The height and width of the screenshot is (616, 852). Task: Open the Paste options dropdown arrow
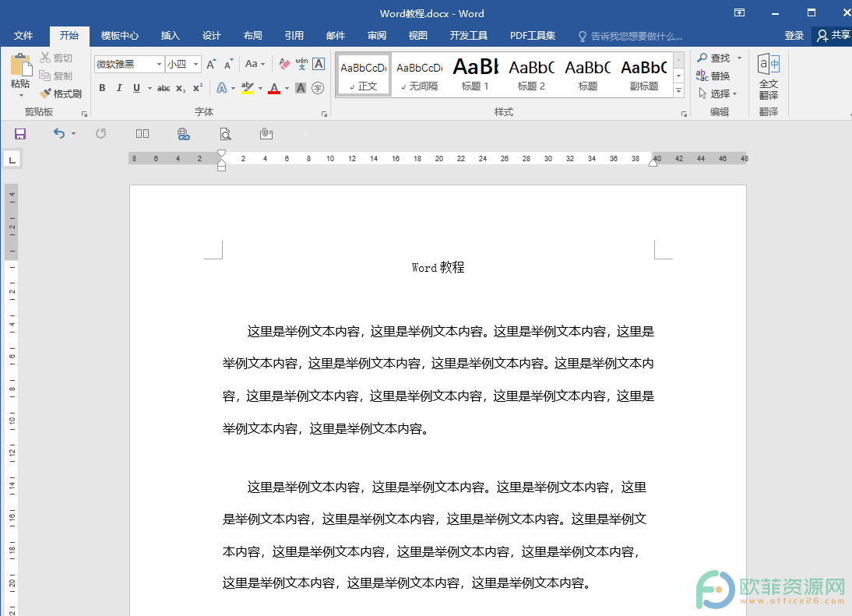pos(21,96)
